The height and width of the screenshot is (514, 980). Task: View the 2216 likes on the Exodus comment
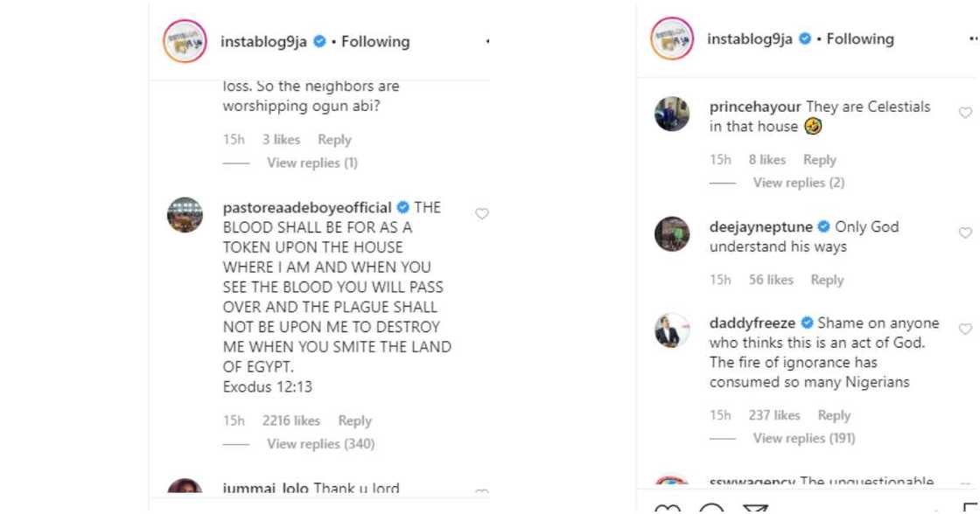[290, 421]
